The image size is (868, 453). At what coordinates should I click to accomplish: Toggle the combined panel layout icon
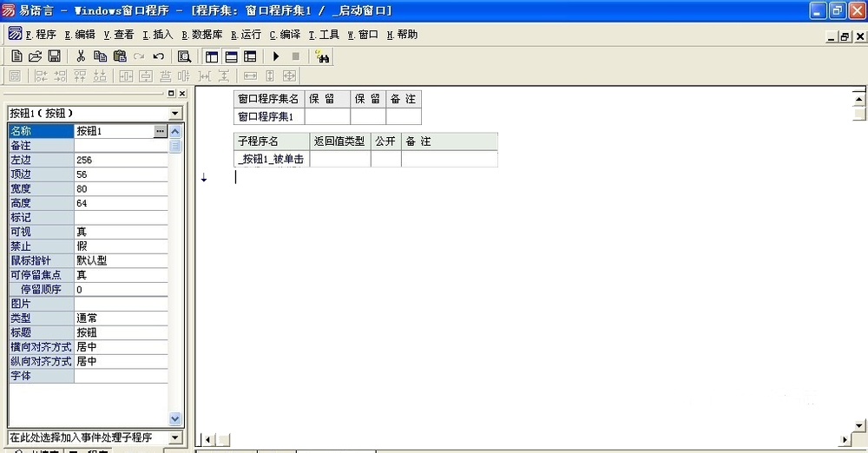click(x=250, y=56)
